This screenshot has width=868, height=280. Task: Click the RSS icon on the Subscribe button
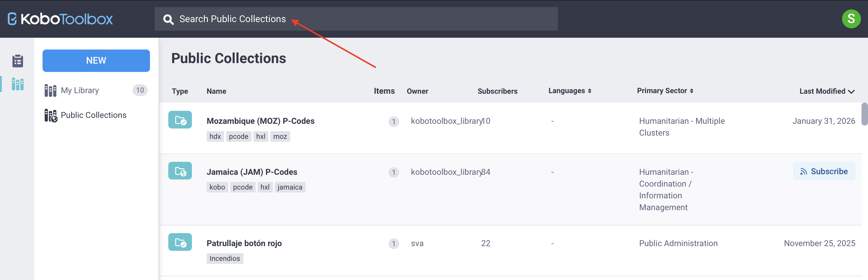tap(804, 171)
